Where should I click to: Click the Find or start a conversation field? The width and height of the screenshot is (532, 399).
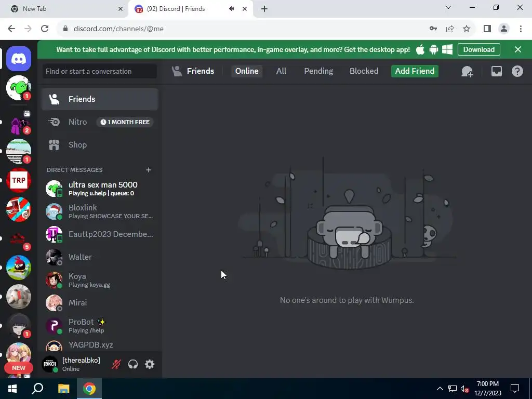coord(100,71)
